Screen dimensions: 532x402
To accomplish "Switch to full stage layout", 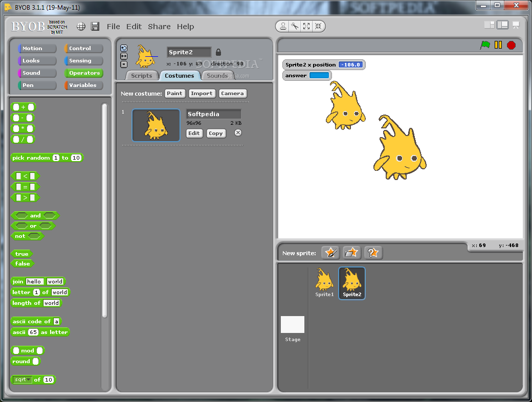I will click(x=502, y=25).
